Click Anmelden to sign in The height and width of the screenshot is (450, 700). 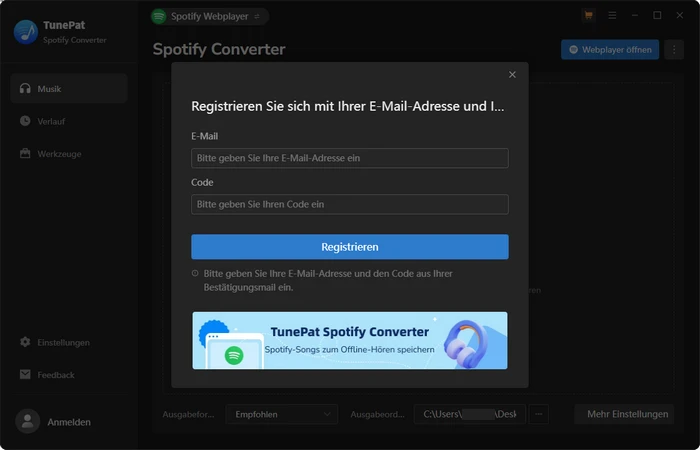coord(69,422)
